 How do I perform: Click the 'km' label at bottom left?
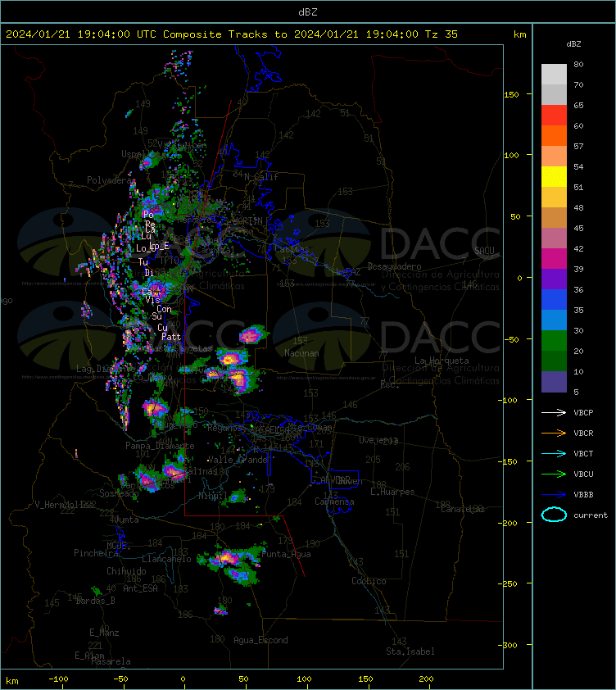tap(12, 681)
